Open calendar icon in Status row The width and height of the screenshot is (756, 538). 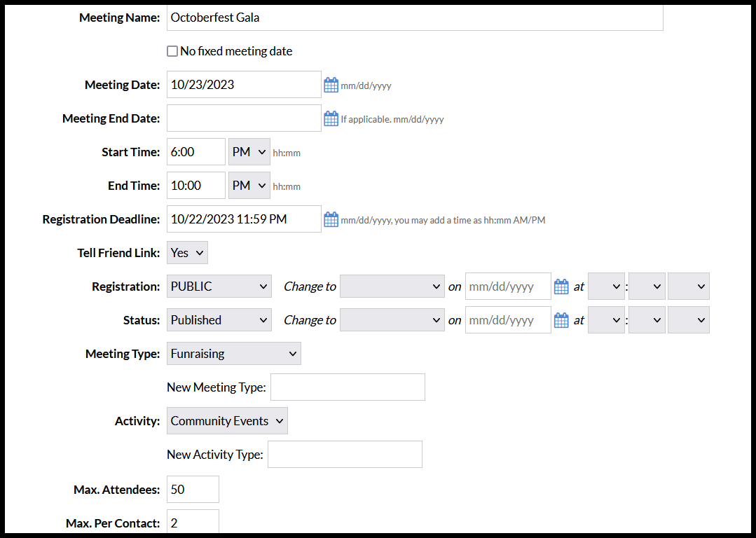pyautogui.click(x=561, y=320)
